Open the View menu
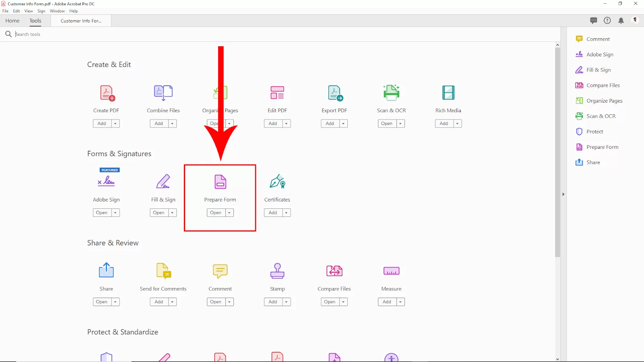The width and height of the screenshot is (644, 362). [29, 11]
